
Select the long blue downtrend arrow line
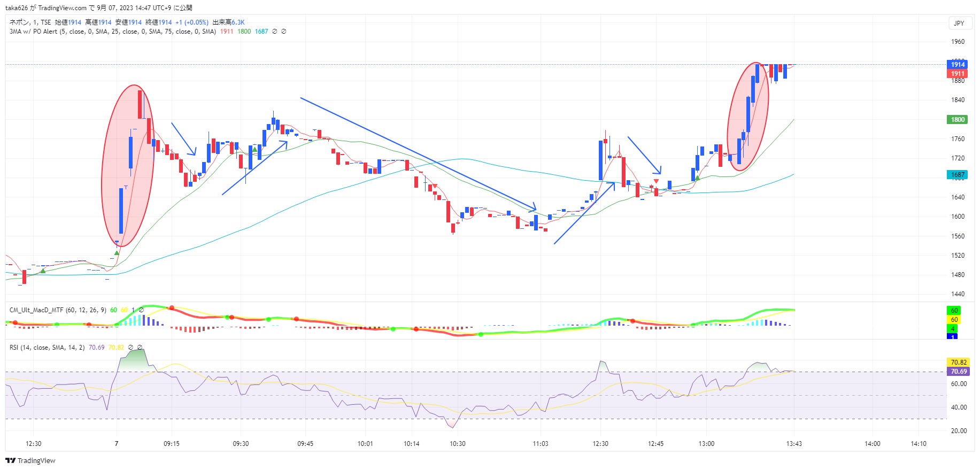(417, 153)
